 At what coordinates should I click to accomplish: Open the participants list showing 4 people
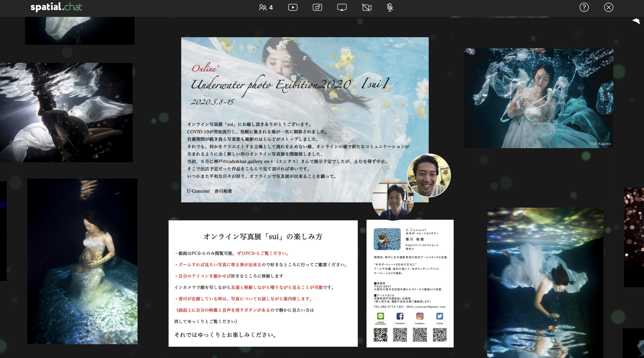266,7
